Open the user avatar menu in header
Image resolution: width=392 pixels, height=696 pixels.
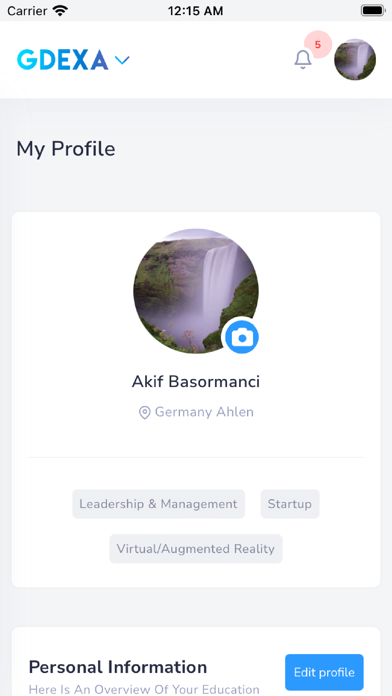point(355,59)
